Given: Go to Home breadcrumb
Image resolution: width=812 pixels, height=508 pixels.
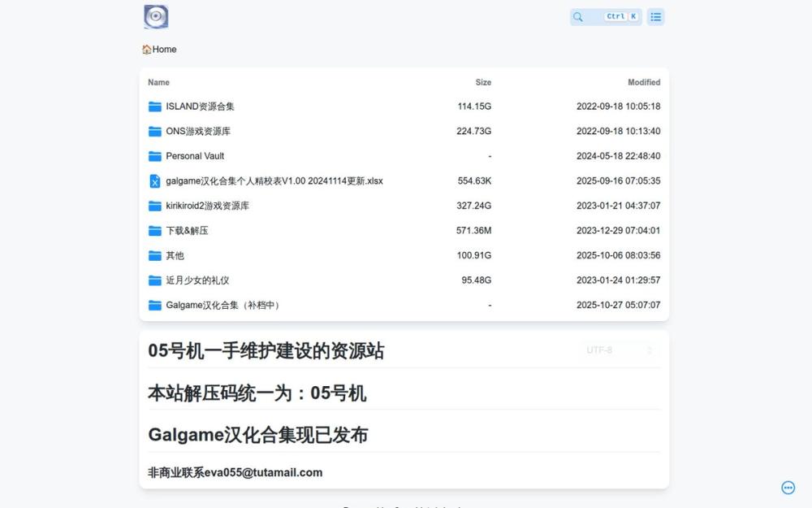Looking at the screenshot, I should coord(159,50).
